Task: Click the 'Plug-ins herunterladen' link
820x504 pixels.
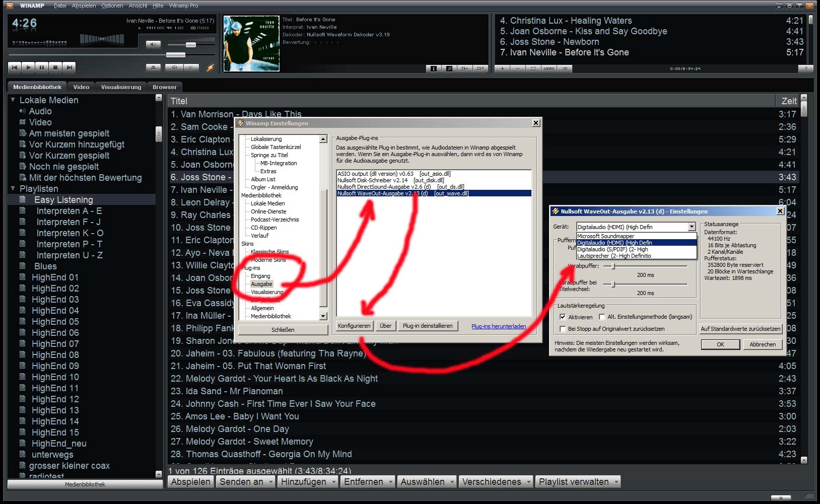Action: point(498,326)
